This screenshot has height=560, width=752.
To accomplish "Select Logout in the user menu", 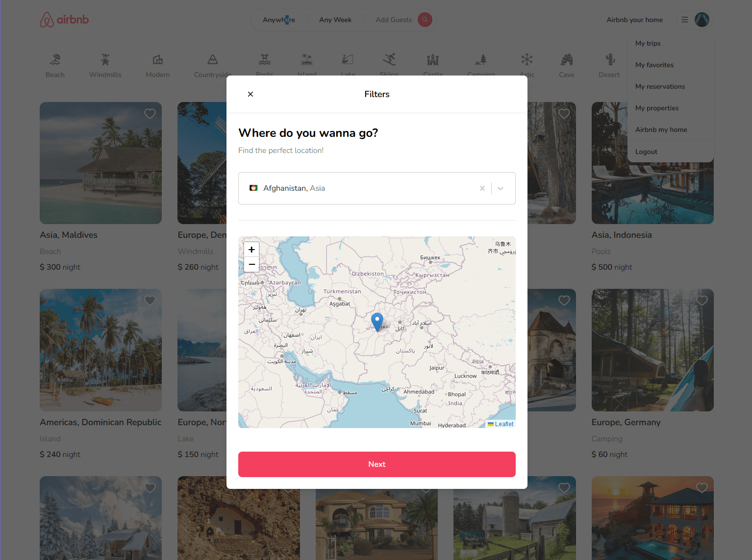I will [x=646, y=152].
